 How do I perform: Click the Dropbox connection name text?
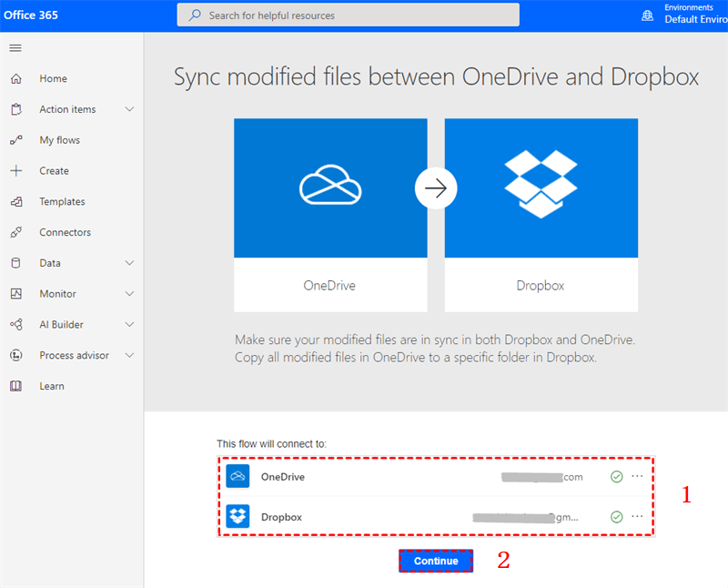click(281, 517)
